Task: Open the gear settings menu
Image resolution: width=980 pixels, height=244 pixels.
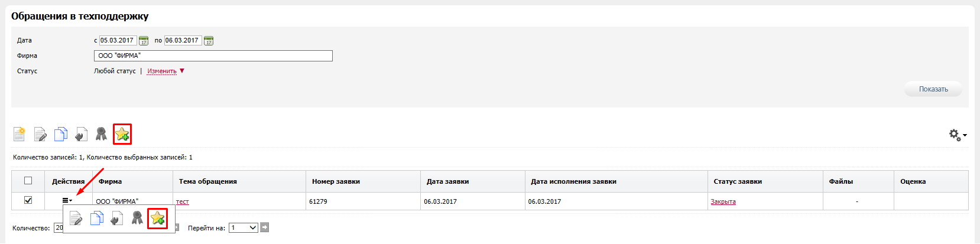Action: (x=957, y=135)
